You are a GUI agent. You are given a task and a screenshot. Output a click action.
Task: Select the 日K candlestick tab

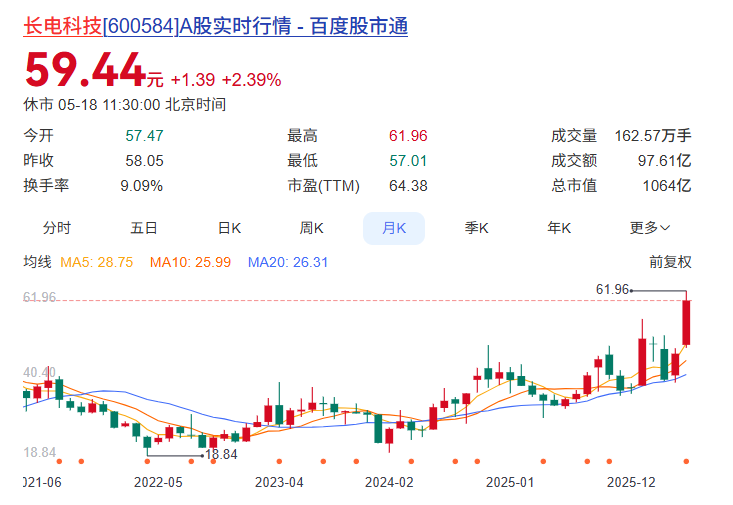pos(230,228)
